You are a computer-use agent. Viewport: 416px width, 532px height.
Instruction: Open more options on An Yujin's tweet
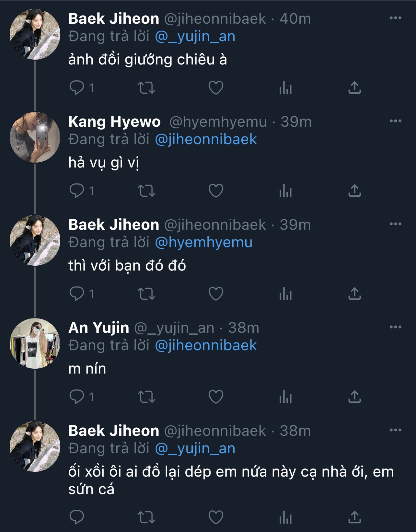[395, 327]
